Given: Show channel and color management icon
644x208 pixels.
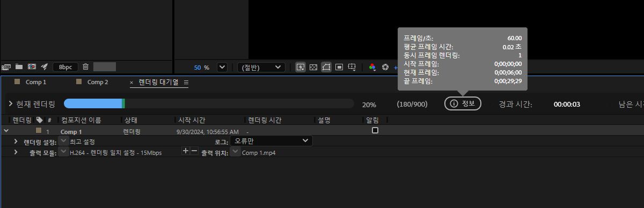Looking at the screenshot, I should (372, 67).
